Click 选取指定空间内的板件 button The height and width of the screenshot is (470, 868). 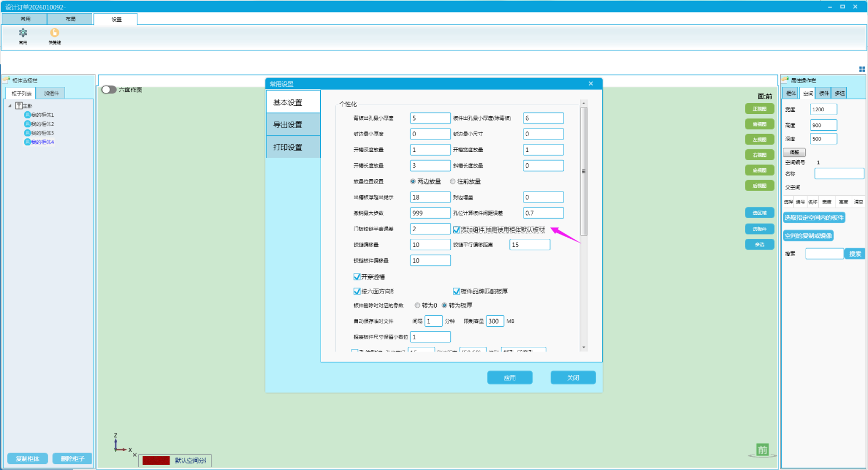(814, 218)
